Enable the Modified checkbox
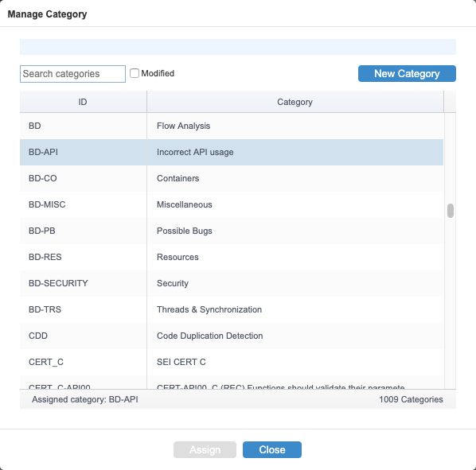The height and width of the screenshot is (470, 476). pyautogui.click(x=135, y=73)
